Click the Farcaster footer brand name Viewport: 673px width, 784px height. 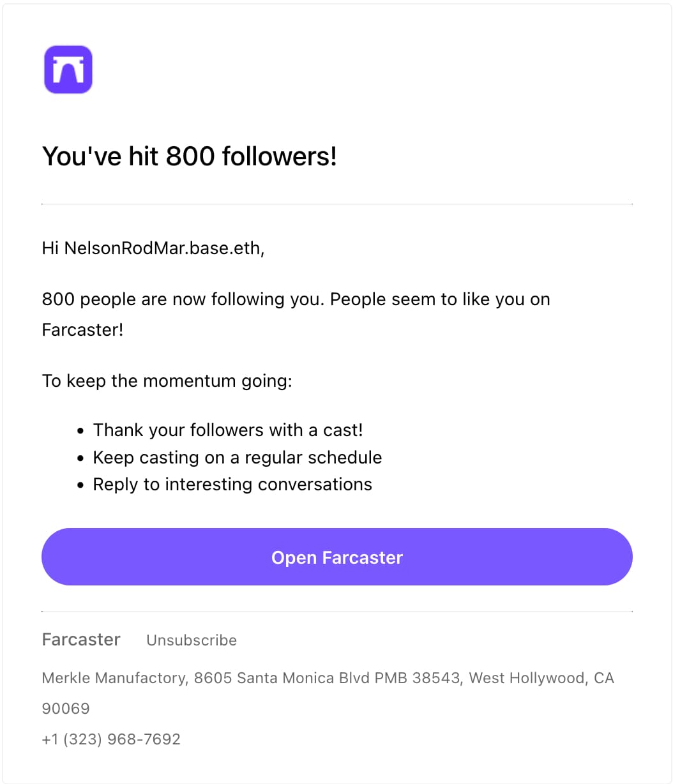point(81,640)
